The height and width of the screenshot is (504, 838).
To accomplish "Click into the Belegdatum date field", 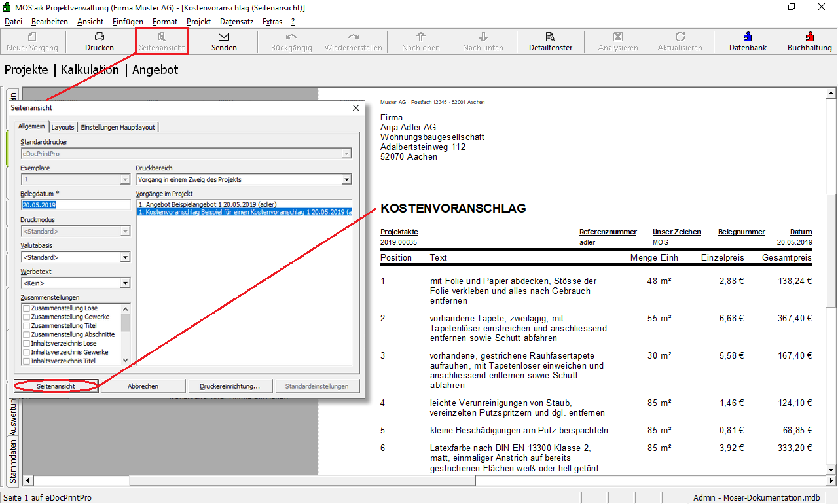I will [75, 205].
